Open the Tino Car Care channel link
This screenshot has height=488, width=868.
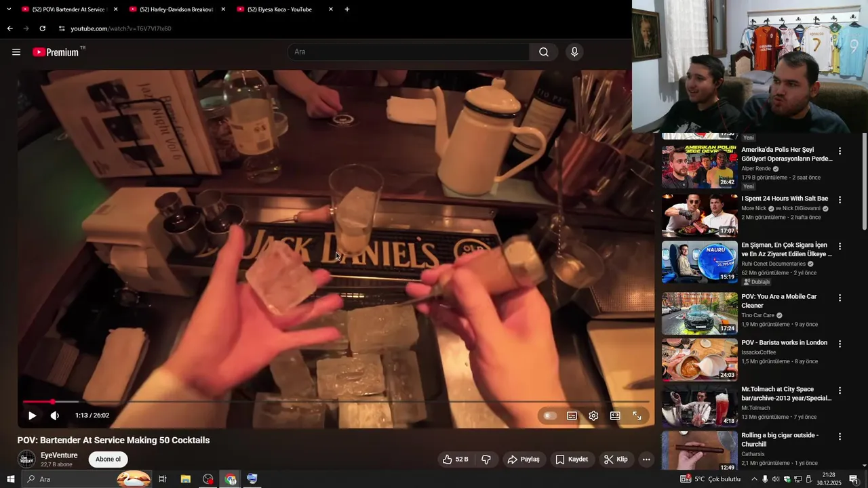click(758, 315)
